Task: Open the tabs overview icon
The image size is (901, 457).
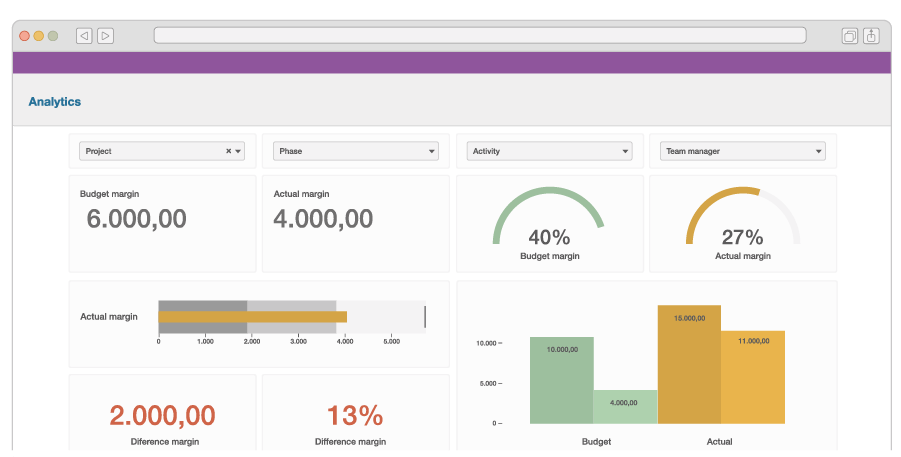Action: click(x=849, y=36)
